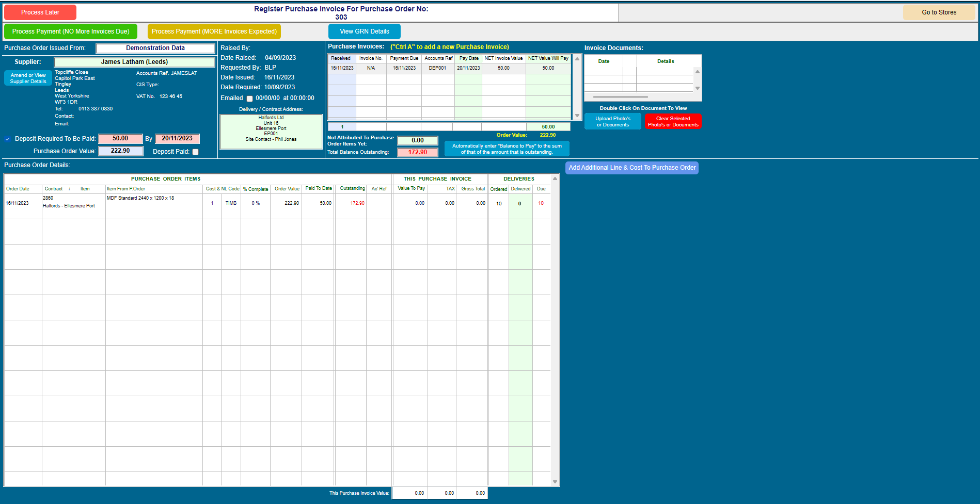Clear Selected Photo's or Documents
The width and height of the screenshot is (980, 504).
point(673,122)
